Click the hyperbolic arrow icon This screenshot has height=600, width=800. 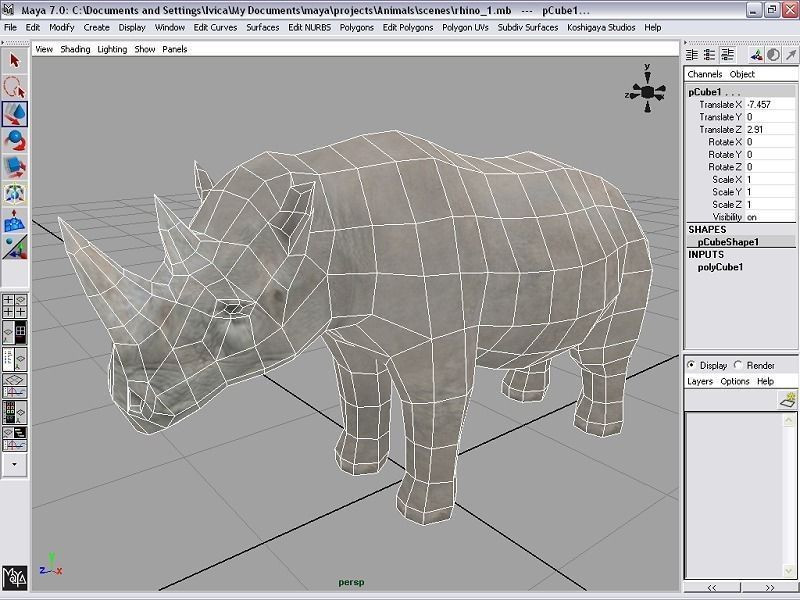(790, 55)
